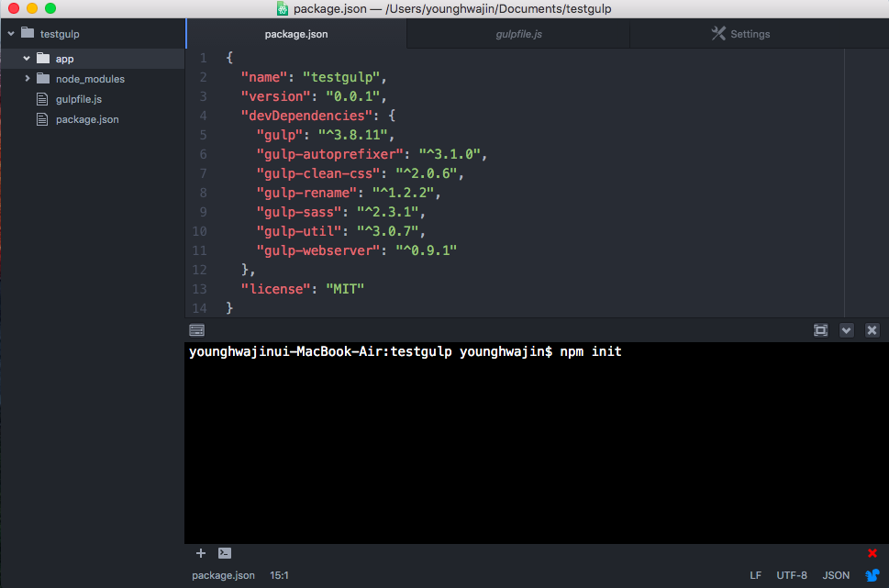Click the package.json file icon in tree
The width and height of the screenshot is (889, 588).
(x=42, y=119)
